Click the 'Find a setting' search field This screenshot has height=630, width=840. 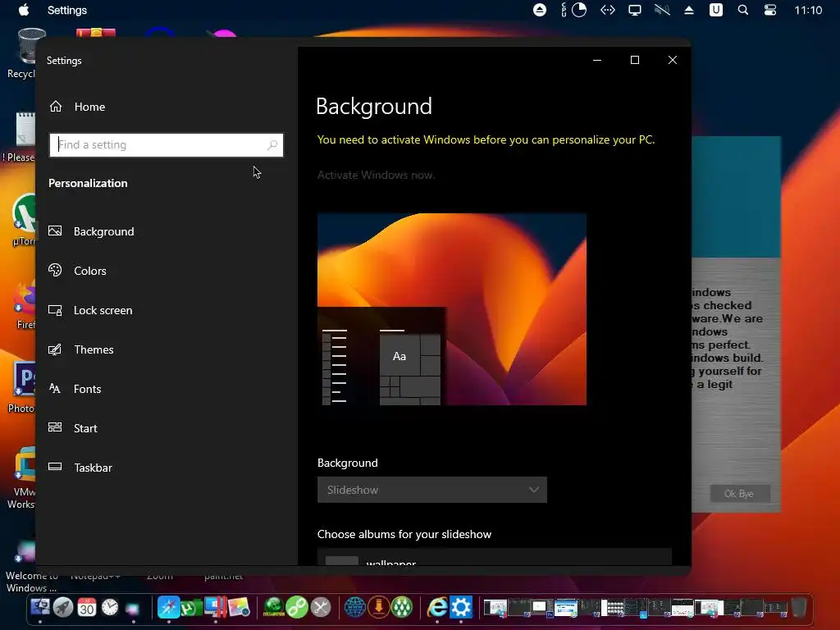(166, 144)
